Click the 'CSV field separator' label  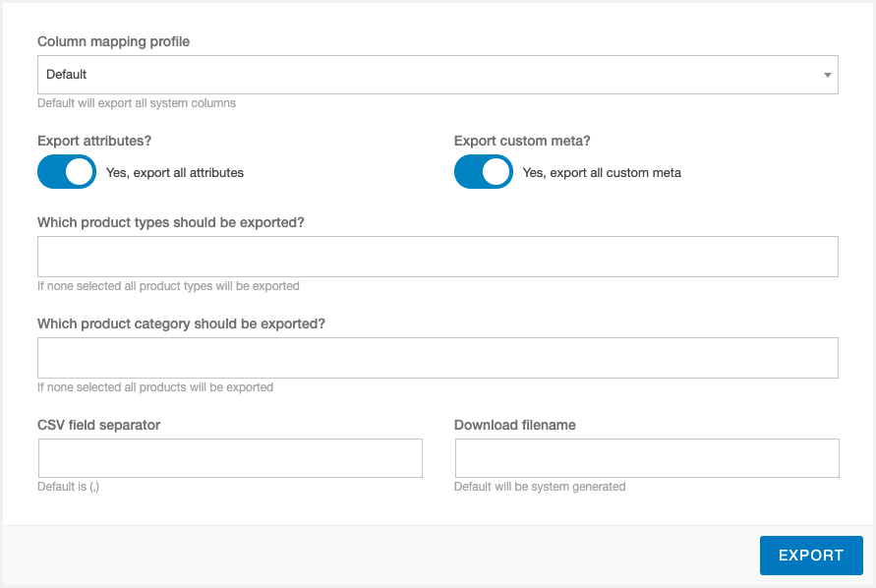click(99, 425)
